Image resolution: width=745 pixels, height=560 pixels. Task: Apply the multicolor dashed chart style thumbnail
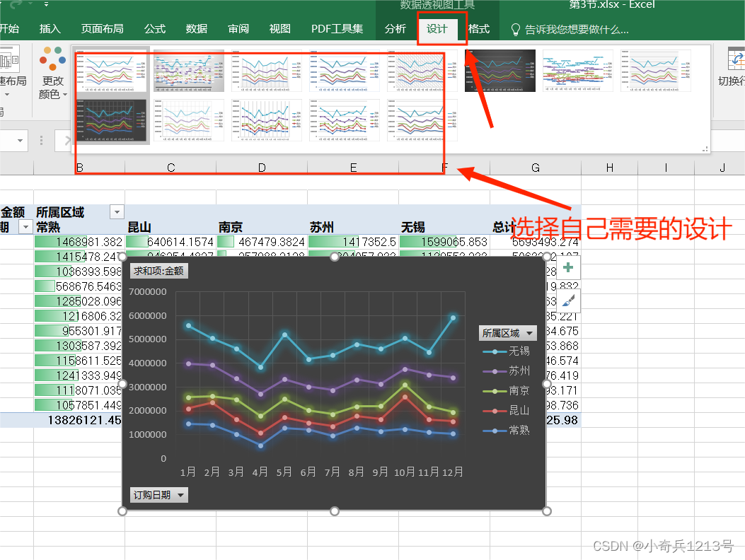tap(578, 71)
